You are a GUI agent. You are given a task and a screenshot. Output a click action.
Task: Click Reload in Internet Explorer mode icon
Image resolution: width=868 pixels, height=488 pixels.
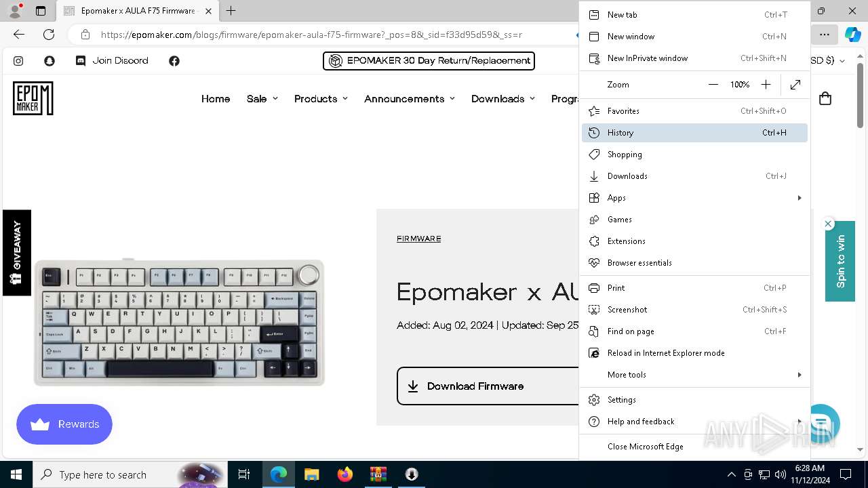point(594,353)
